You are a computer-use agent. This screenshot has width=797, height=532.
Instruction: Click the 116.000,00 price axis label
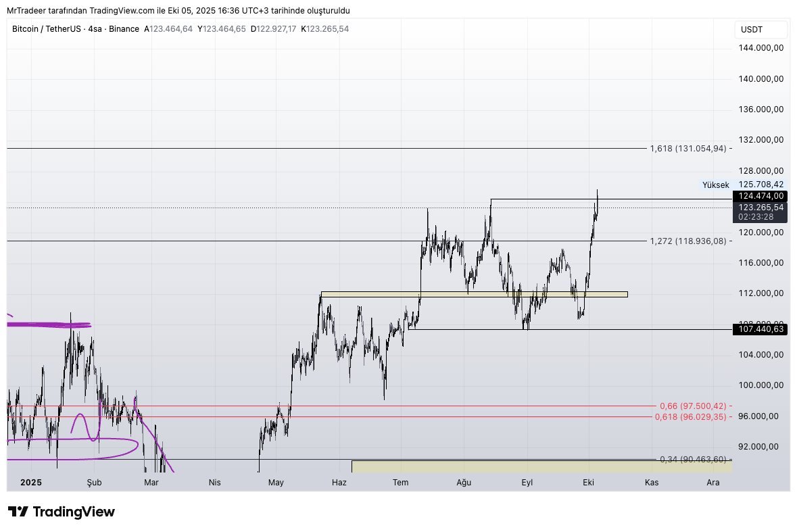(761, 263)
